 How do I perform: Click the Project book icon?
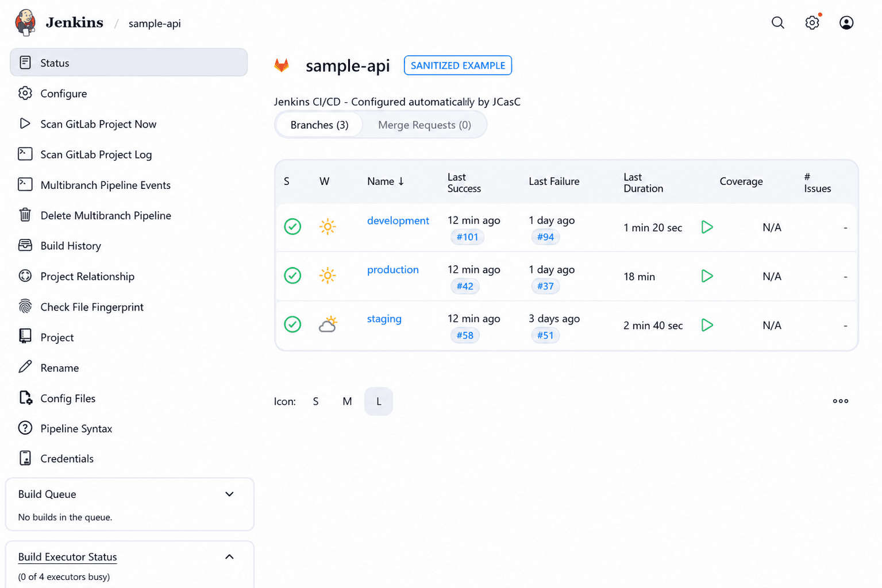click(x=25, y=336)
